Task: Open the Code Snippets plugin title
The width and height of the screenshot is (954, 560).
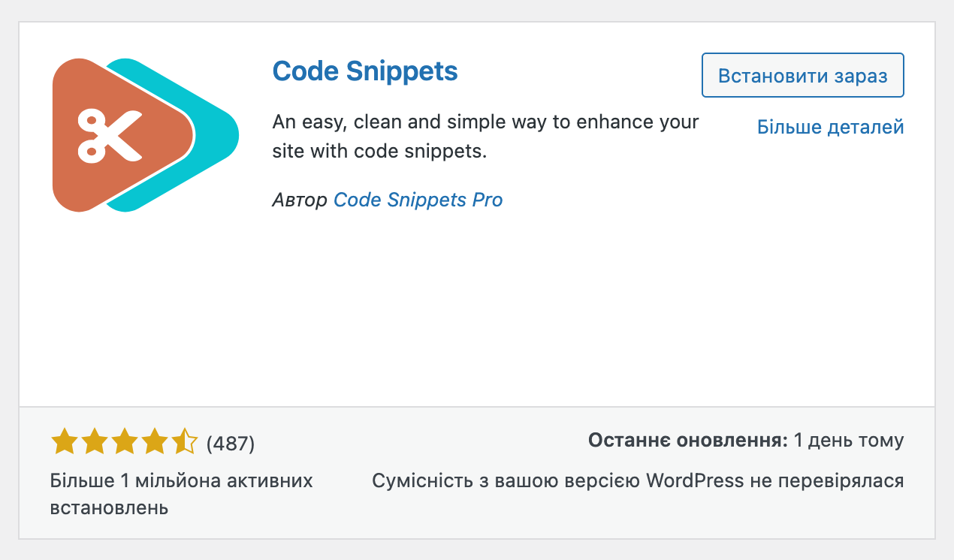Action: [x=365, y=71]
